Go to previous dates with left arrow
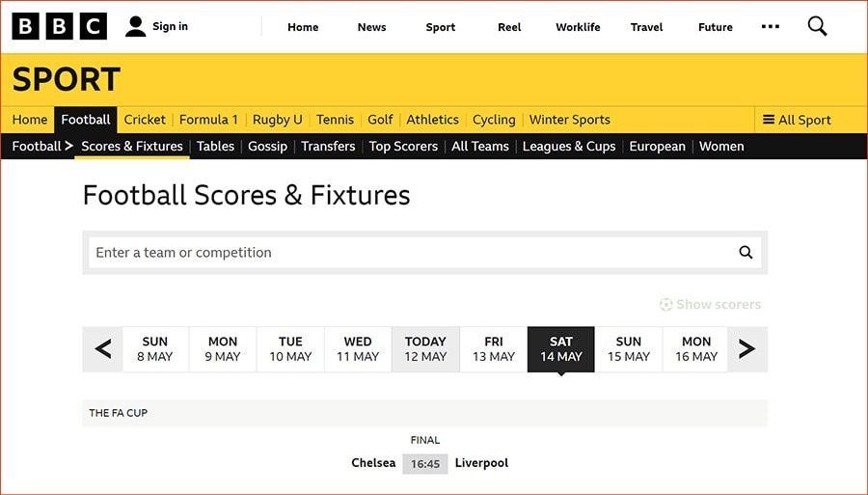Image resolution: width=868 pixels, height=495 pixels. point(103,349)
